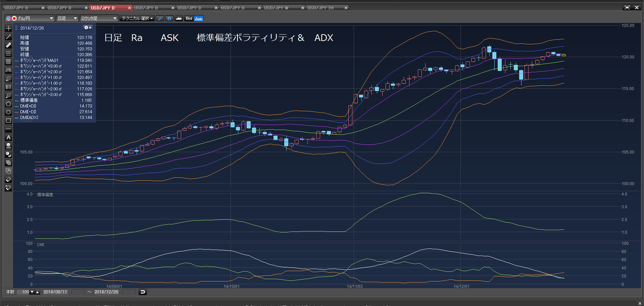Click the DMI sub-chart label
Image resolution: width=644 pixels, height=306 pixels.
pyautogui.click(x=41, y=245)
